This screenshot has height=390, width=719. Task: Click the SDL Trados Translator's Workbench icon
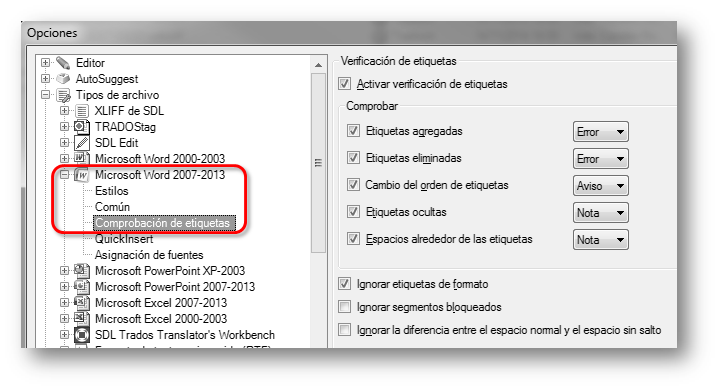(82, 335)
